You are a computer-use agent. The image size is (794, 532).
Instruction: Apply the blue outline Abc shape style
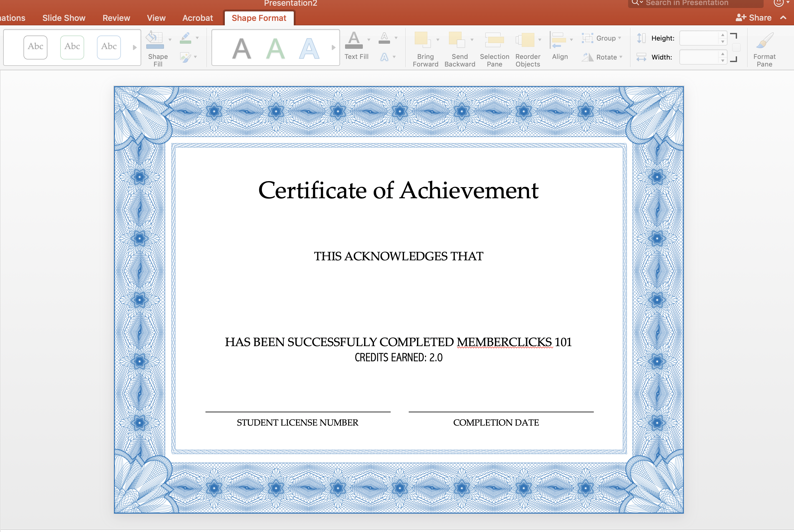109,47
